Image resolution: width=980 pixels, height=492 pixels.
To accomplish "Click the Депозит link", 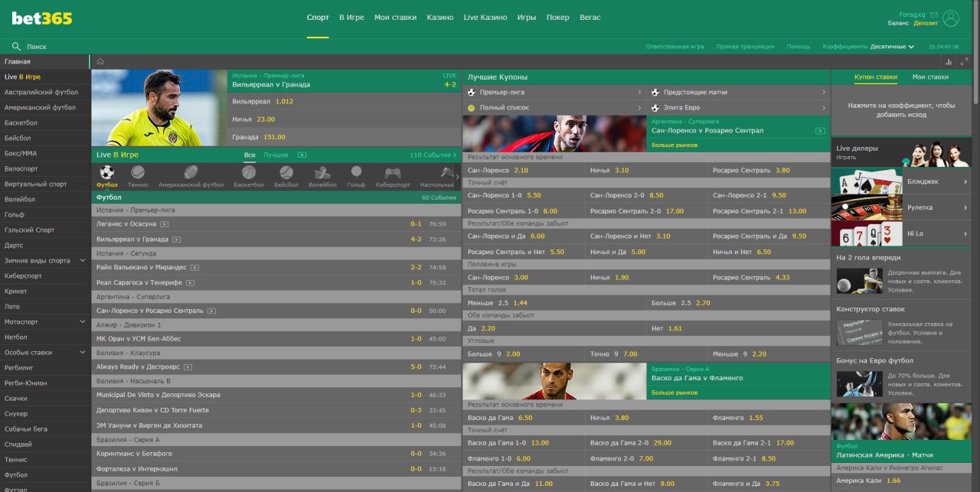I will click(x=925, y=23).
